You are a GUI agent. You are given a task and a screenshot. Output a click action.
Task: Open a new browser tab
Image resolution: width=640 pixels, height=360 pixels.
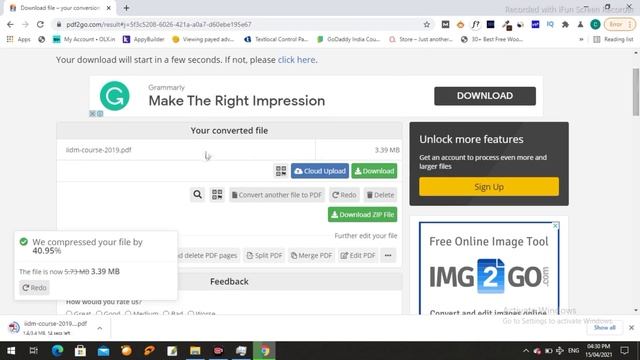point(127,8)
